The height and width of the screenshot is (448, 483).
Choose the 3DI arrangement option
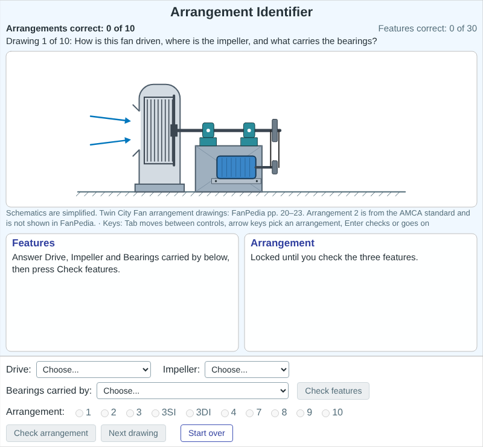pyautogui.click(x=190, y=413)
